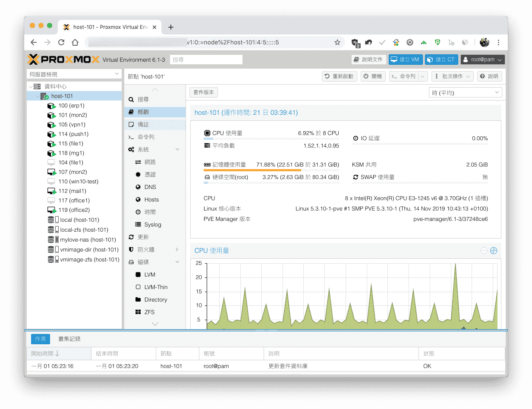Select node host-101 in tree

tap(62, 96)
